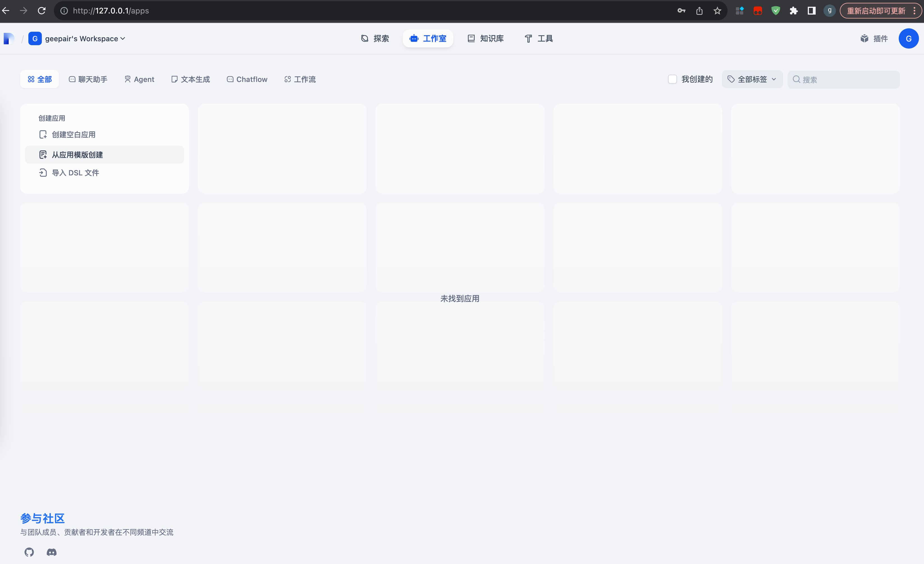
Task: Enable the 我创建的 checkbox
Action: [673, 79]
